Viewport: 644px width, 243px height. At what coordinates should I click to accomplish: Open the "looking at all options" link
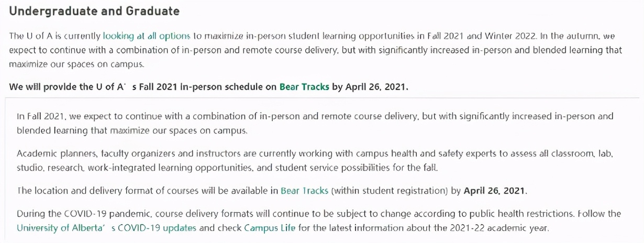tap(147, 36)
